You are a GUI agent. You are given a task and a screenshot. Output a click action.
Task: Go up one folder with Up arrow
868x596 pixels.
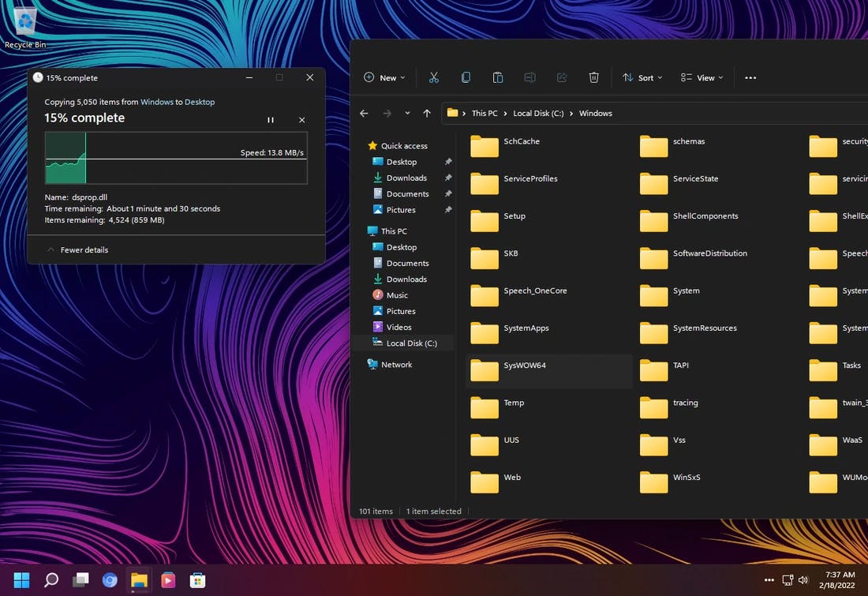[427, 113]
